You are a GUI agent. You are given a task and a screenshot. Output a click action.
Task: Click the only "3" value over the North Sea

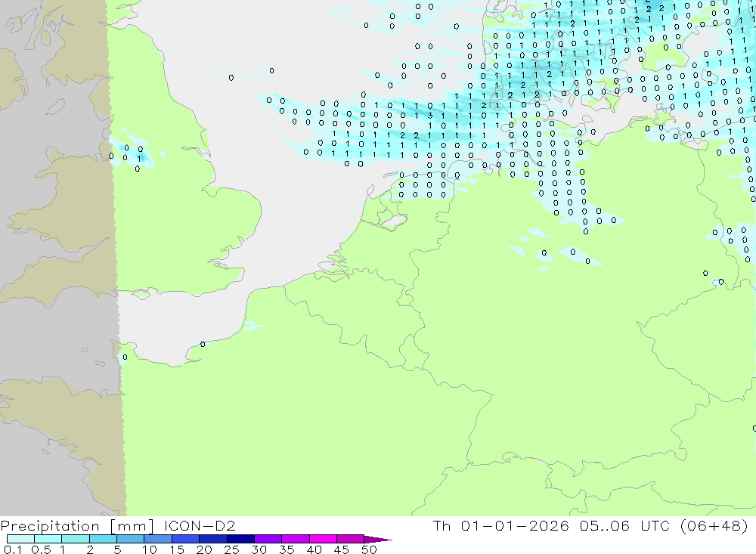(x=430, y=116)
